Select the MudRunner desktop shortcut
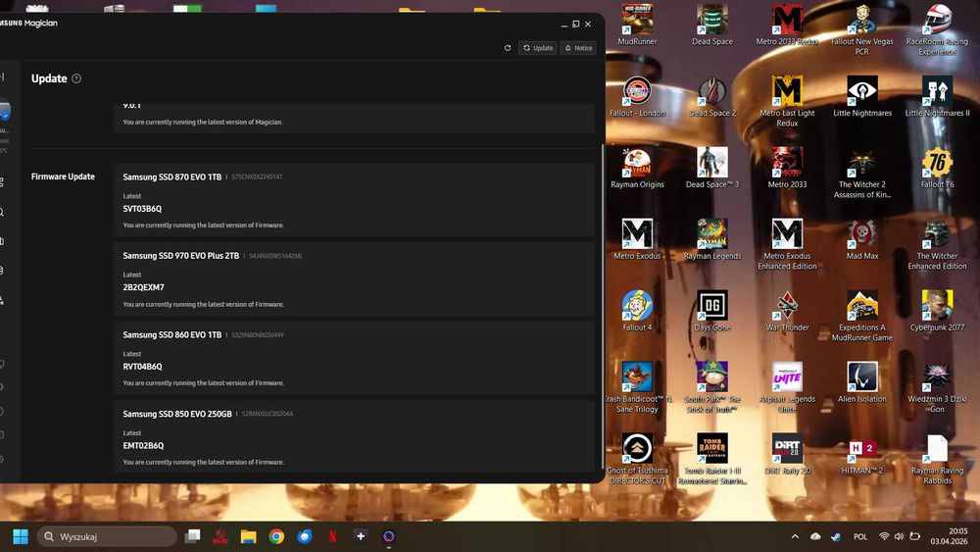Screen dimensions: 980x552 (637, 25)
